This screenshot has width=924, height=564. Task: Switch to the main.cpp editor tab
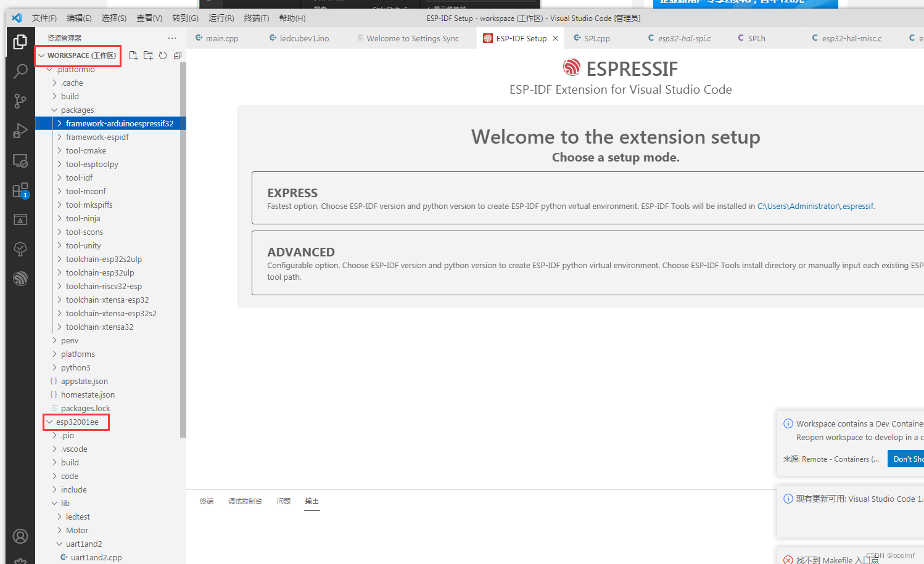[223, 38]
